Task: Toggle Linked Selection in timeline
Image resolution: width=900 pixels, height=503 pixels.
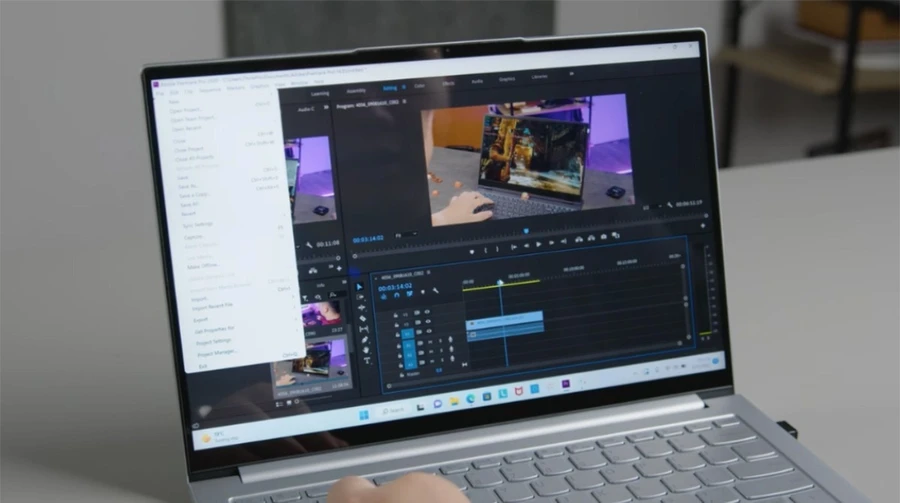Action: (410, 294)
